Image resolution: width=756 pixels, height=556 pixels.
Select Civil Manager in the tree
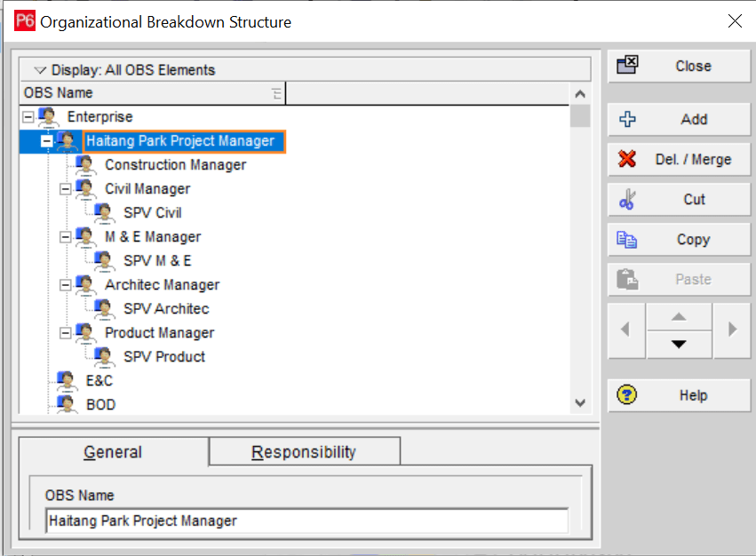pyautogui.click(x=147, y=189)
